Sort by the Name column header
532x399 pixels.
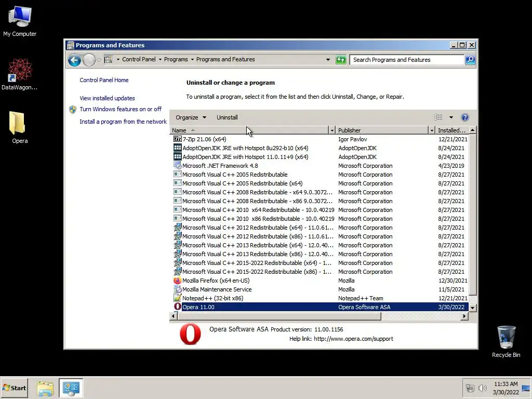[249, 130]
